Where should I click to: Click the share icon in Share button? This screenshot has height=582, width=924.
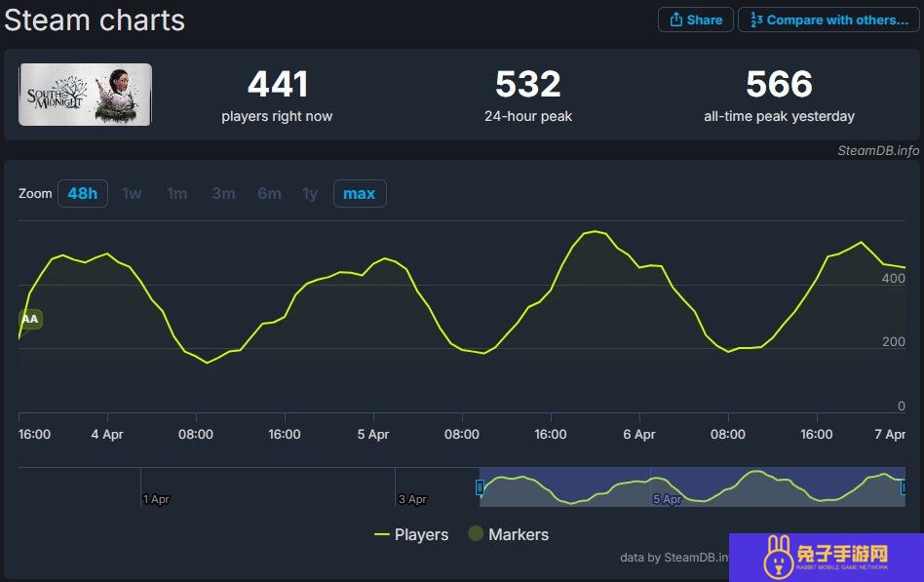675,19
